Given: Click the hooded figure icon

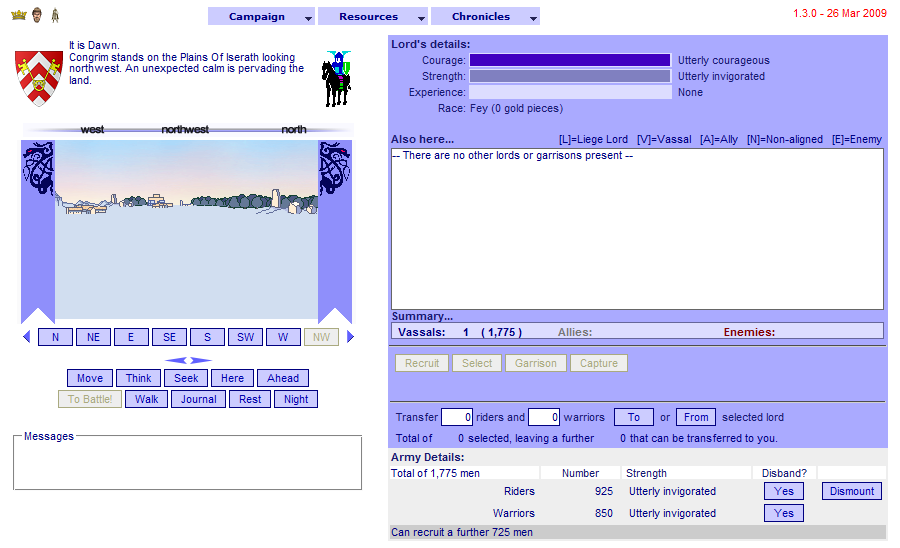Looking at the screenshot, I should click(54, 14).
